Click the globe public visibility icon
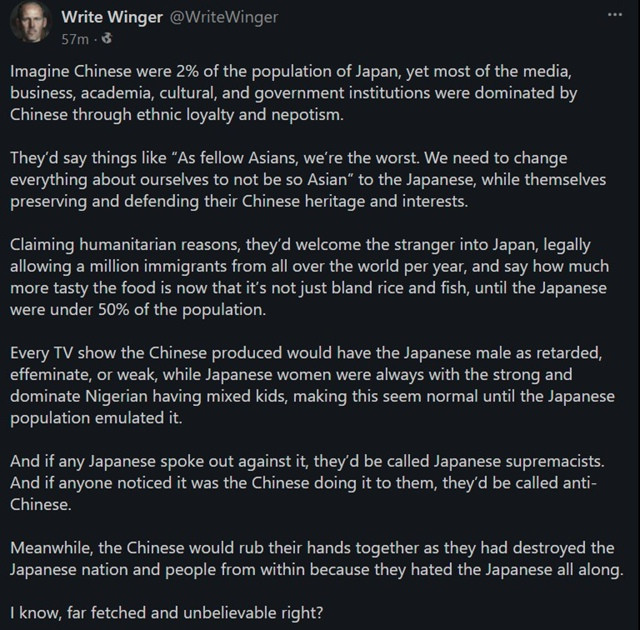This screenshot has height=630, width=640. coord(107,39)
